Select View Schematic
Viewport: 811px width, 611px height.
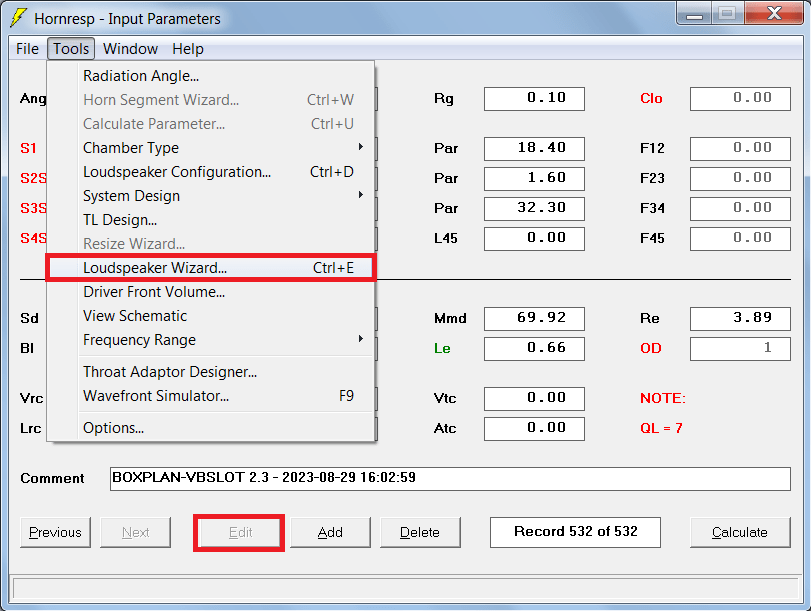point(211,316)
